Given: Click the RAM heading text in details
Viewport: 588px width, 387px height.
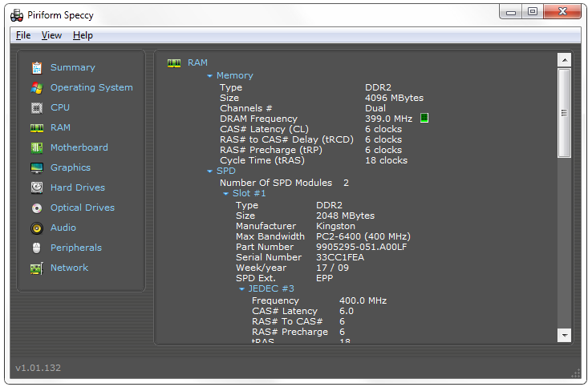Looking at the screenshot, I should tap(197, 62).
